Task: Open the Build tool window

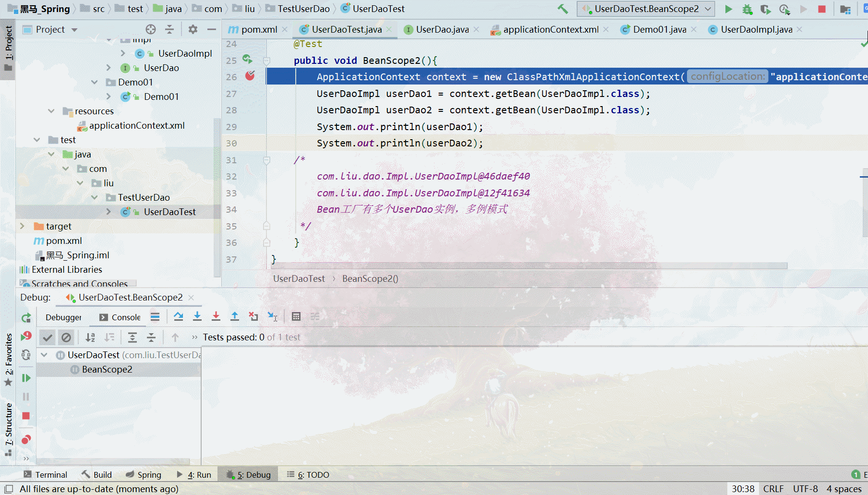Action: tap(96, 475)
